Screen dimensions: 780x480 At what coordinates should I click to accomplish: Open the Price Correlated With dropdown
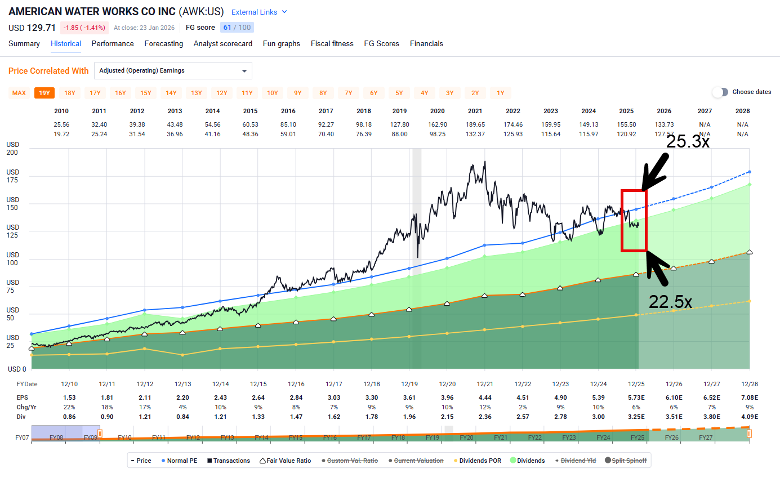click(172, 71)
